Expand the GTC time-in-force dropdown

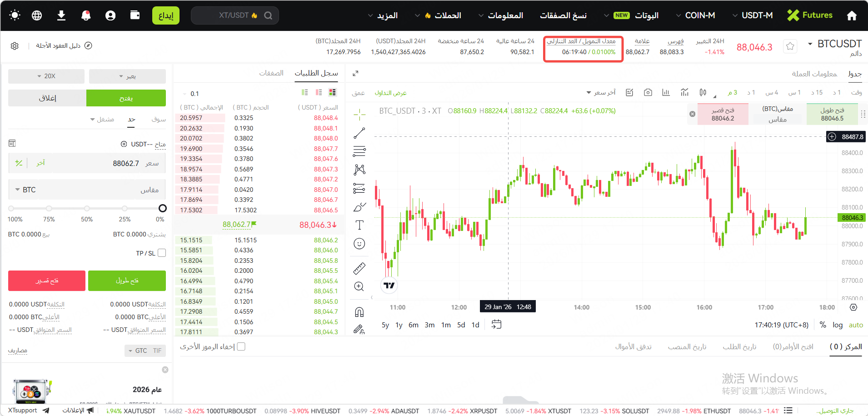145,351
